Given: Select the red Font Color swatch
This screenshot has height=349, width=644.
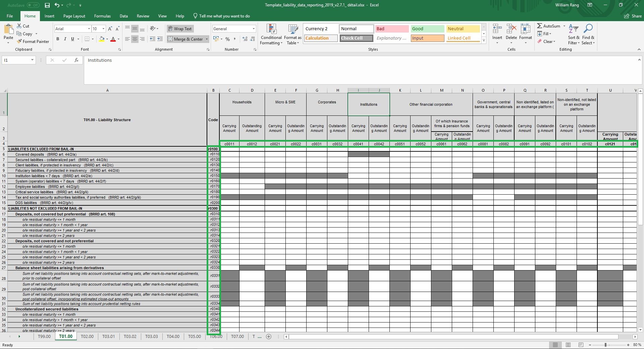Looking at the screenshot, I should (113, 39).
